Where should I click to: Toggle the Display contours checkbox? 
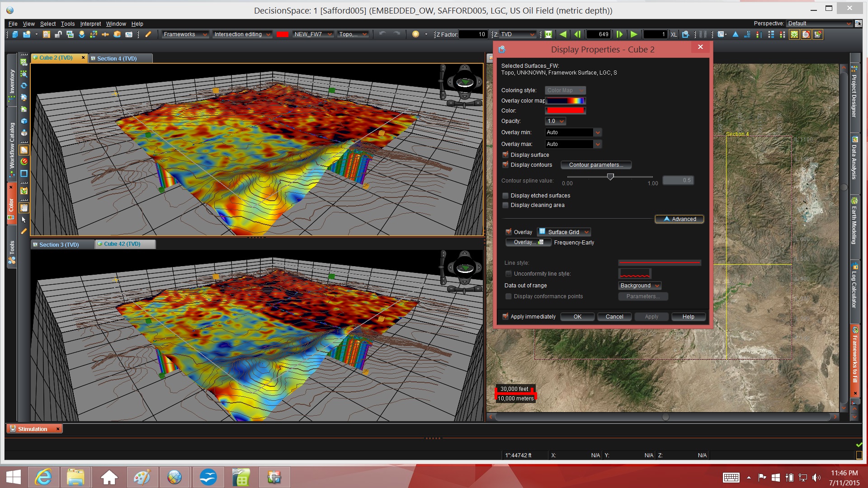pos(505,165)
